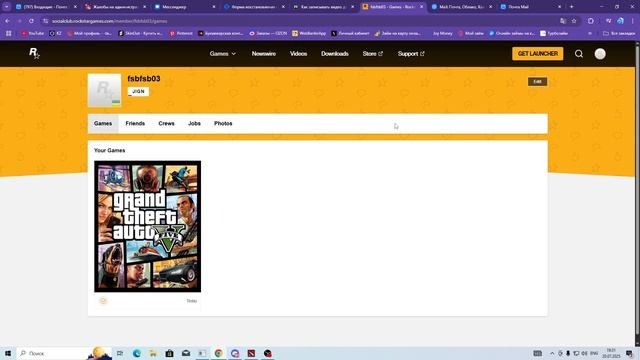
Task: Open the notification center icon
Action: [630, 353]
